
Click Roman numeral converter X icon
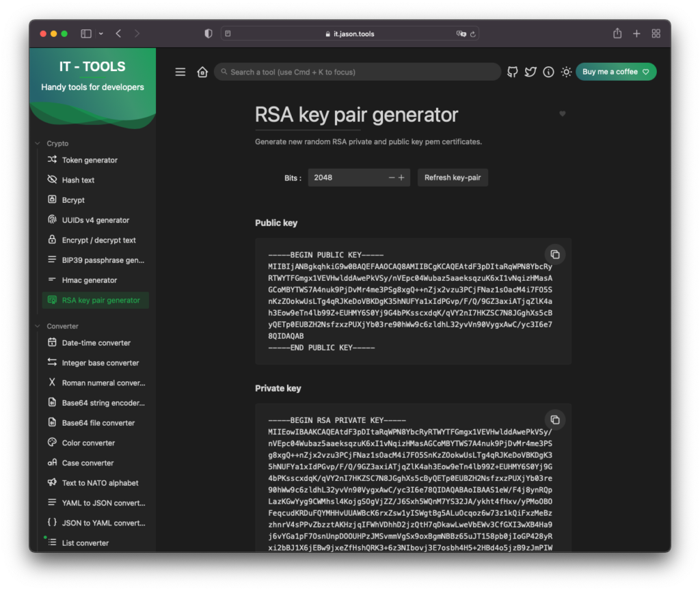point(52,382)
